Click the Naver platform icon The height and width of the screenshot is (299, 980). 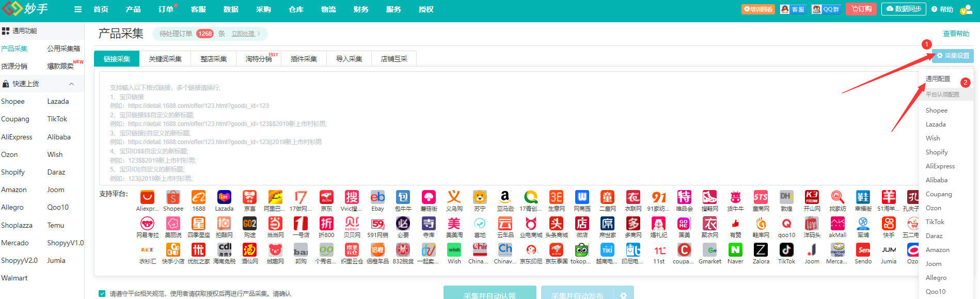[x=735, y=250]
